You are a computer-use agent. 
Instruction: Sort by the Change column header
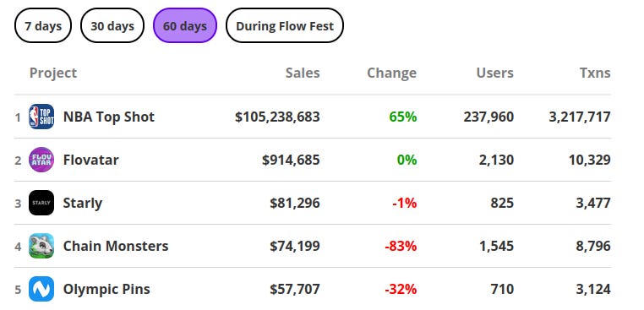point(392,73)
